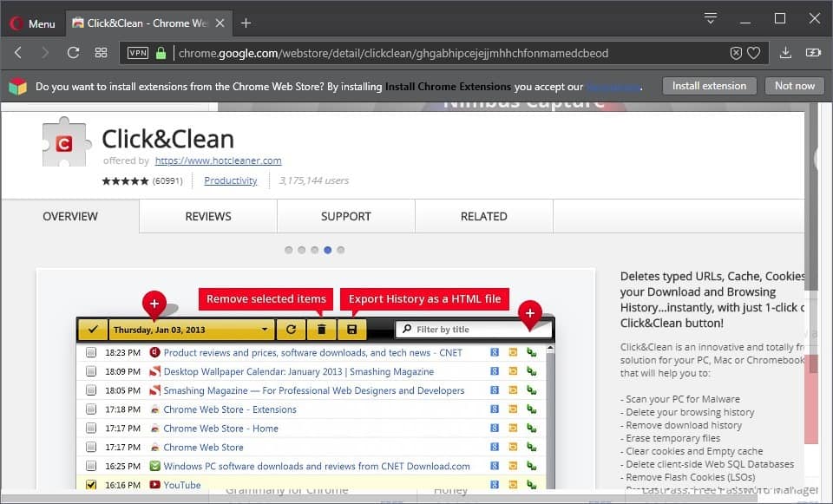This screenshot has width=833, height=504.
Task: Click the trash remove items icon
Action: pyautogui.click(x=321, y=330)
